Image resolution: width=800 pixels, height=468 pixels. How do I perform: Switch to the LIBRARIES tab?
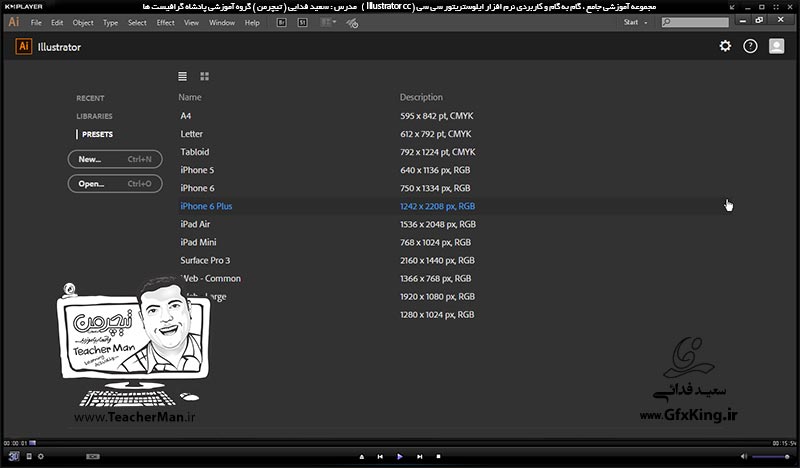coord(94,116)
